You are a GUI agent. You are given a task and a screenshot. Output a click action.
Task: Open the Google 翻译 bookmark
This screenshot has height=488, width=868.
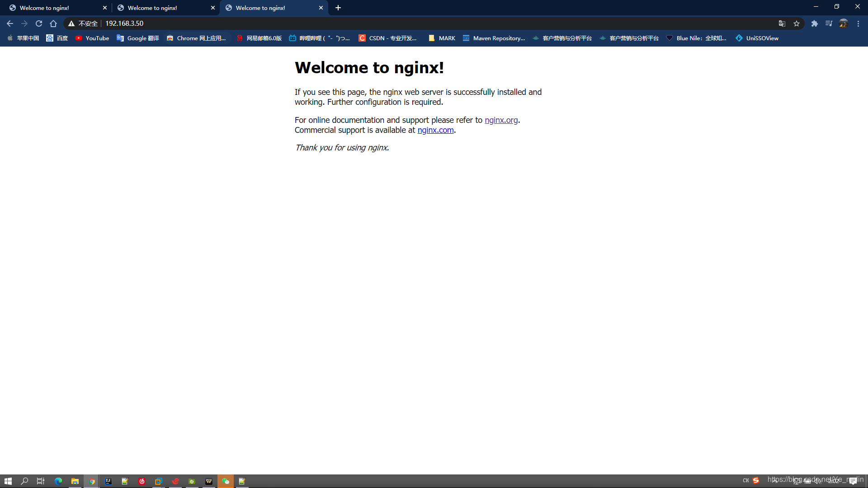(138, 38)
